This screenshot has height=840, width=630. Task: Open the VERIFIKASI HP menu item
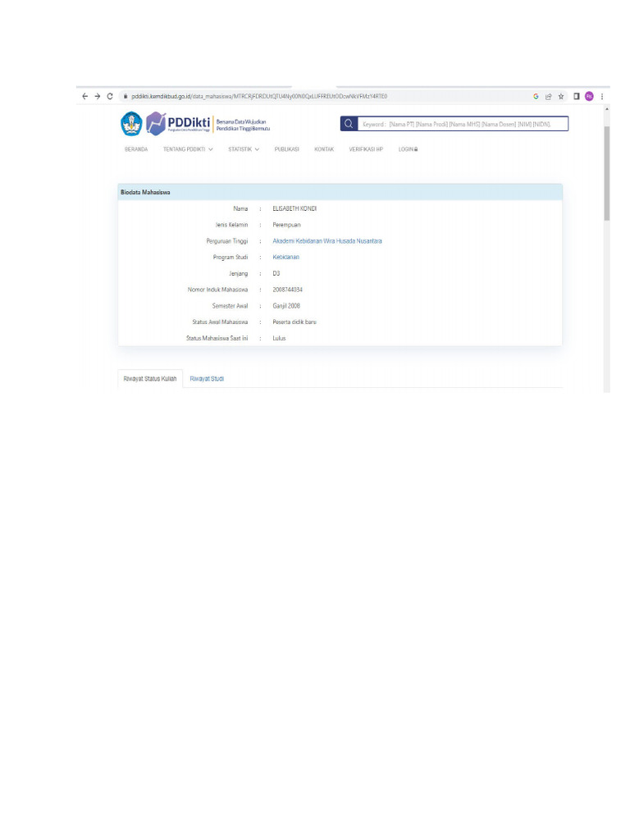click(x=366, y=149)
